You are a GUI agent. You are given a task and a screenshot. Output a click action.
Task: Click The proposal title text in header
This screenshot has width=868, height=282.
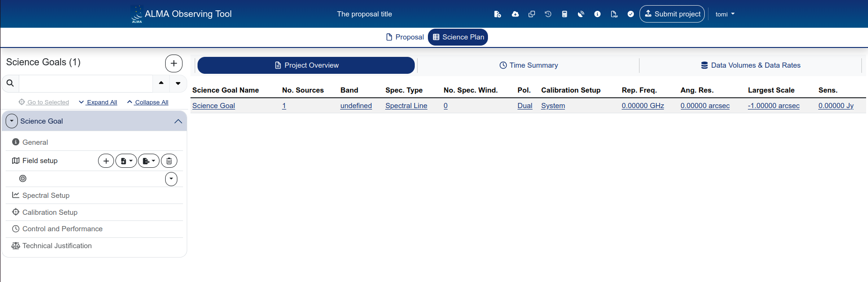click(x=365, y=14)
